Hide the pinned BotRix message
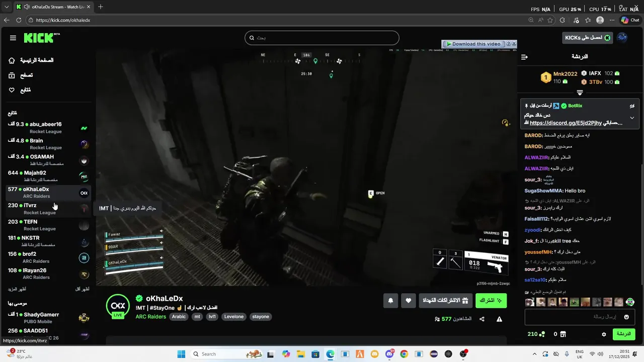This screenshot has height=362, width=644. pyautogui.click(x=632, y=106)
